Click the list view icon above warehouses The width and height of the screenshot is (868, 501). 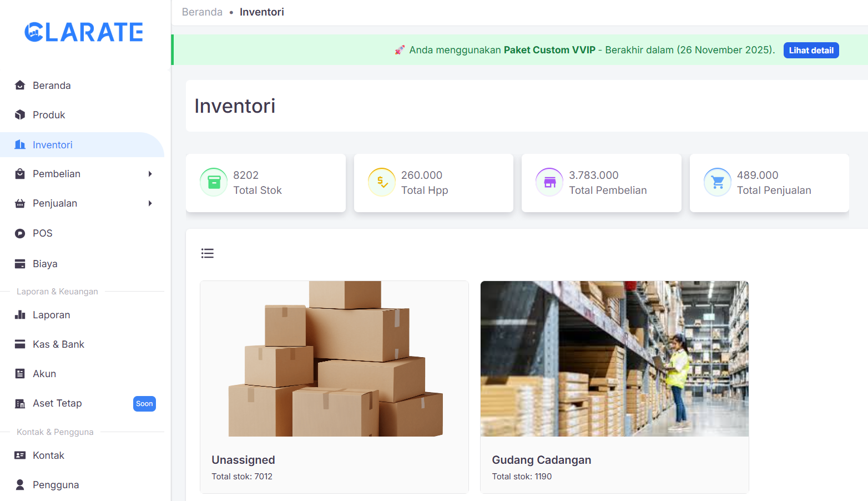tap(208, 253)
